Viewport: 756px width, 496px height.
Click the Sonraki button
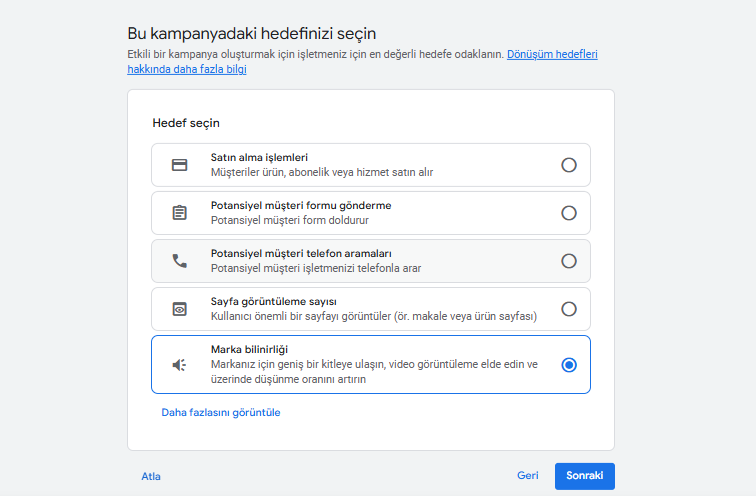[584, 476]
